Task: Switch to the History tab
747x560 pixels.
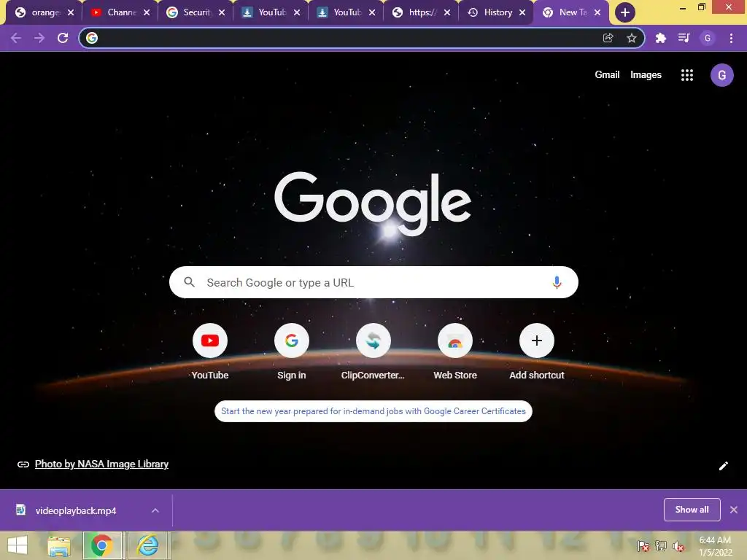Action: [x=495, y=12]
